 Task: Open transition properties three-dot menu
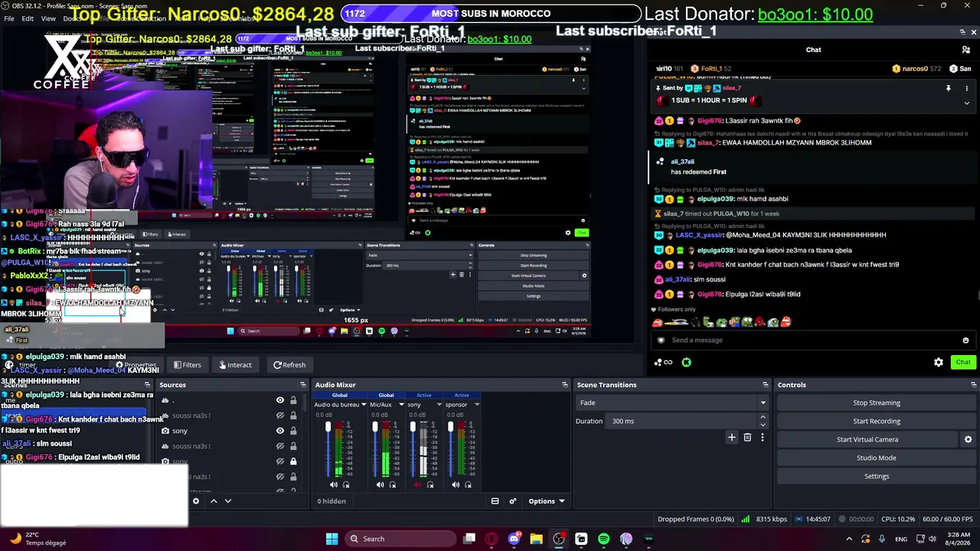[x=762, y=438]
